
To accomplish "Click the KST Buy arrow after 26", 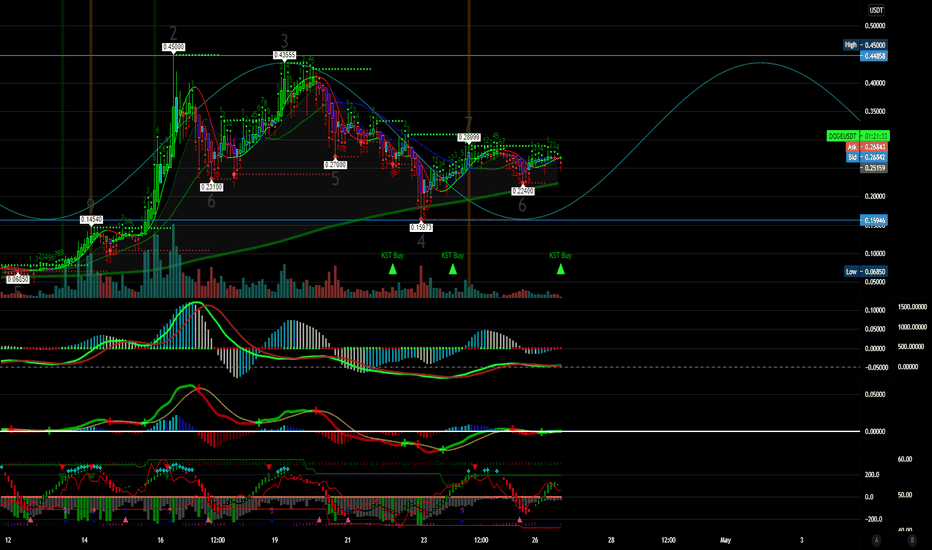I will [x=561, y=269].
